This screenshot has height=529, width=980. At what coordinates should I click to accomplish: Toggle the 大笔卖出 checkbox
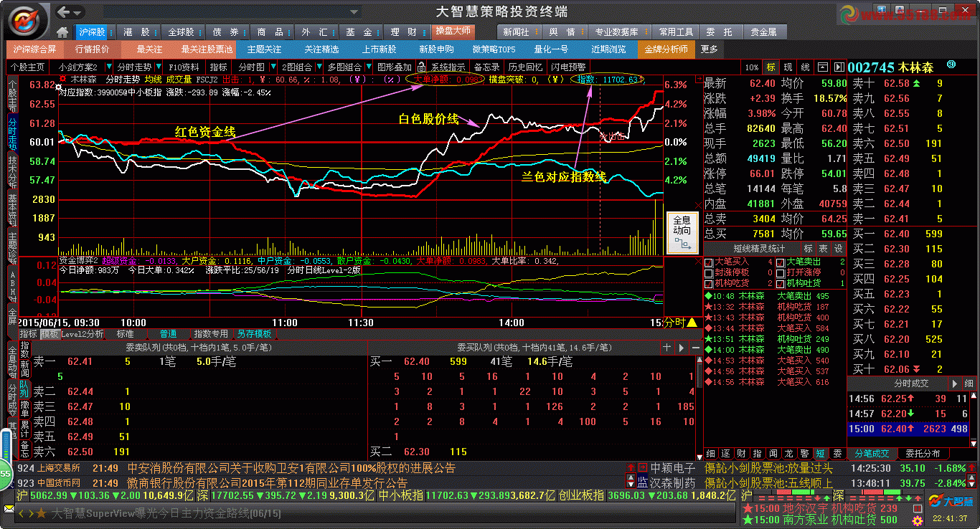pyautogui.click(x=781, y=262)
